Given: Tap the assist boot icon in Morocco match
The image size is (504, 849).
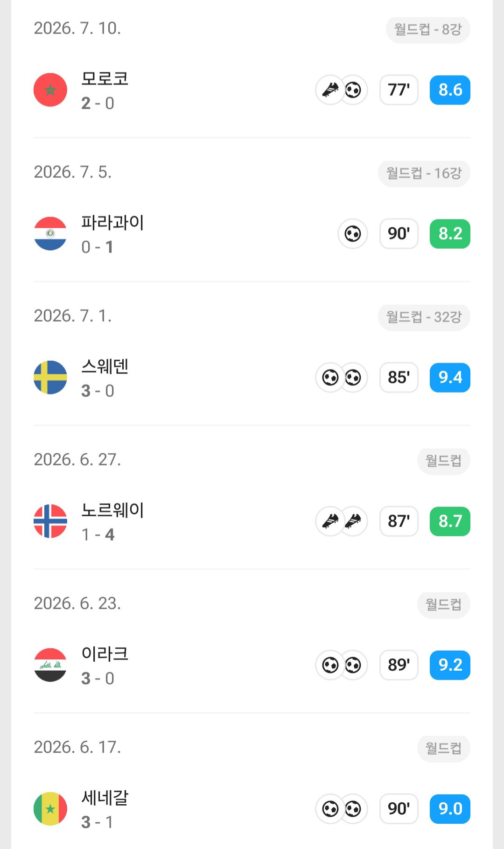Looking at the screenshot, I should pos(330,90).
